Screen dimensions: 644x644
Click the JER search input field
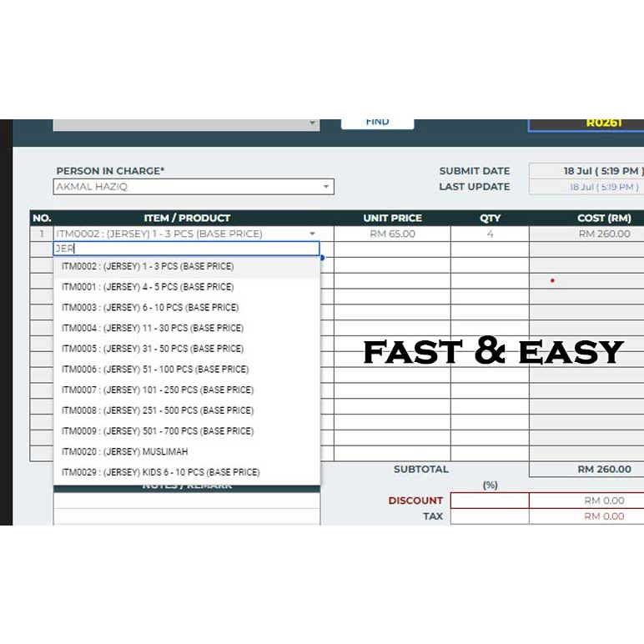pyautogui.click(x=186, y=249)
